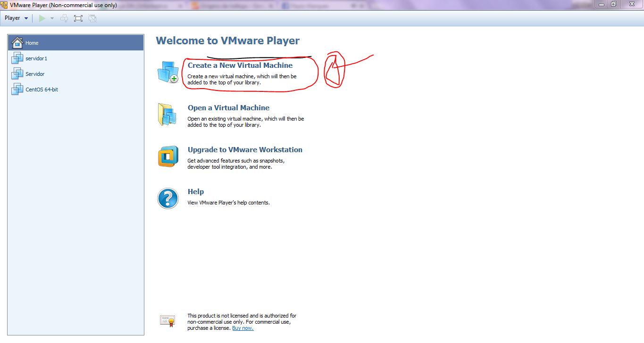Minimize the VMware Player window
The height and width of the screenshot is (343, 644).
tap(601, 4)
